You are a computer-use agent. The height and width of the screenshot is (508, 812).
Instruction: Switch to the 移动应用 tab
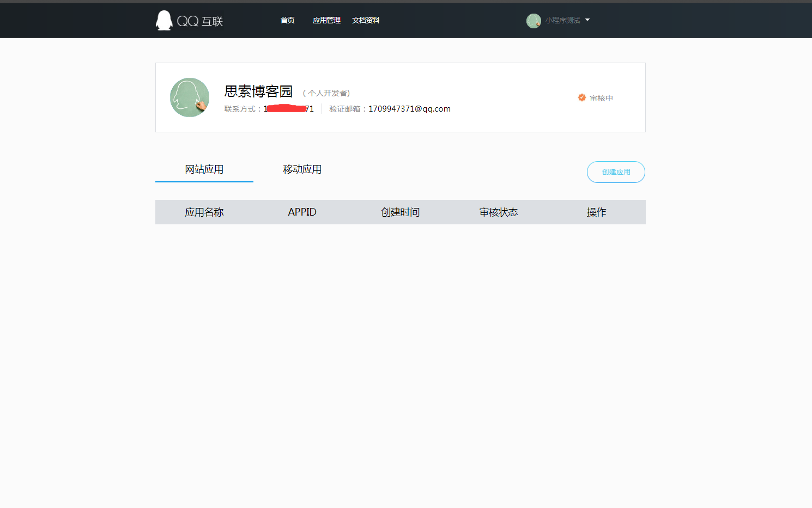point(302,169)
